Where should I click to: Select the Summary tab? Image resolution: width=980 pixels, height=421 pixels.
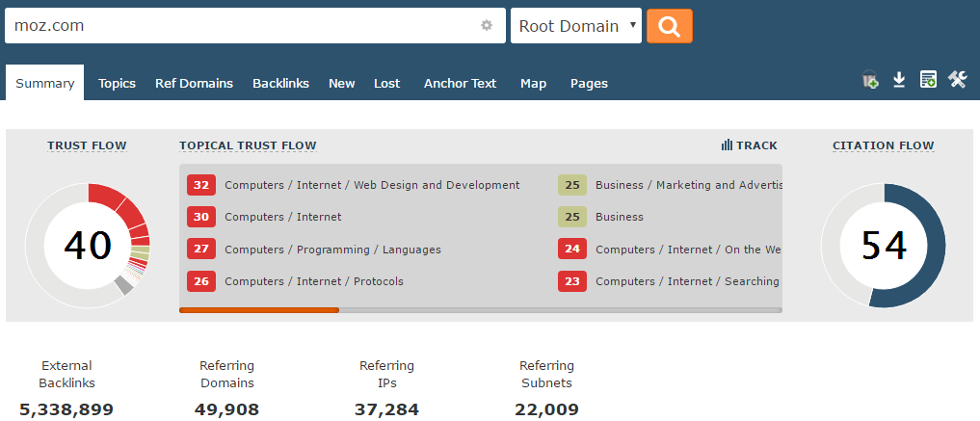tap(45, 83)
